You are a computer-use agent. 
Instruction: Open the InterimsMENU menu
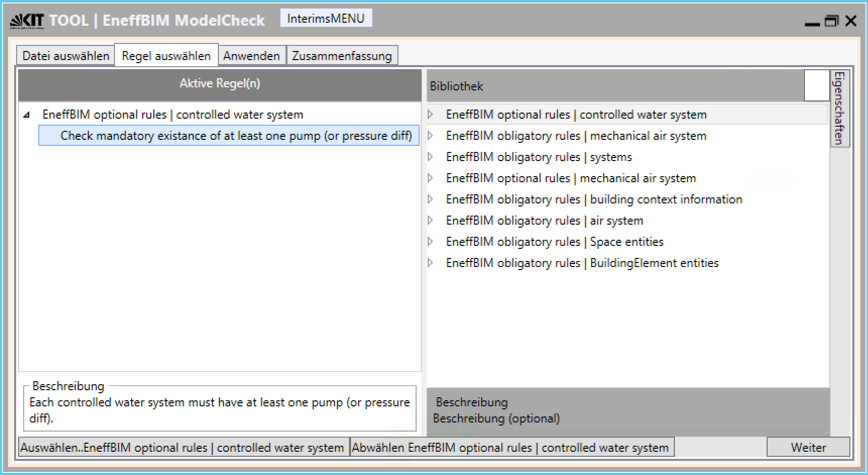pyautogui.click(x=326, y=18)
